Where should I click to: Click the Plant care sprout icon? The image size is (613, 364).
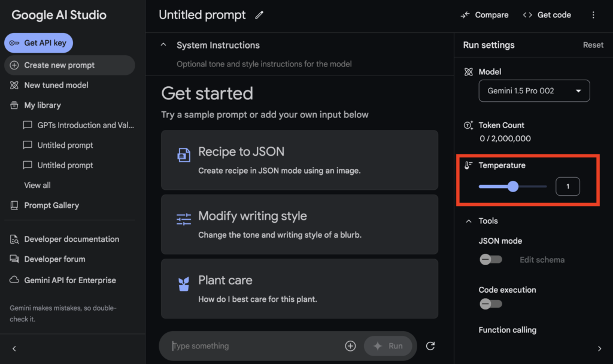[184, 284]
